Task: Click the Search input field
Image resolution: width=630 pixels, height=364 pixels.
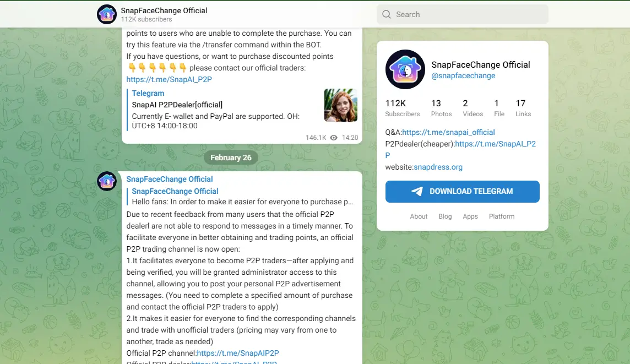Action: click(463, 14)
